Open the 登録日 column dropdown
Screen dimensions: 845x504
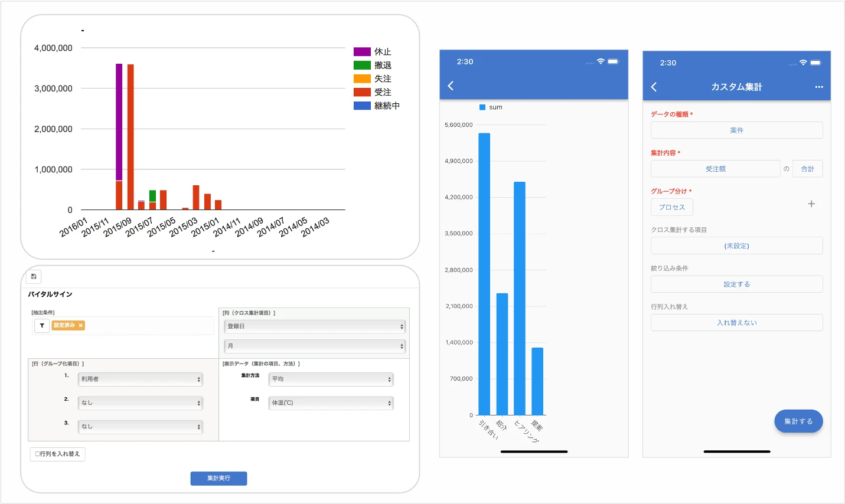[315, 326]
